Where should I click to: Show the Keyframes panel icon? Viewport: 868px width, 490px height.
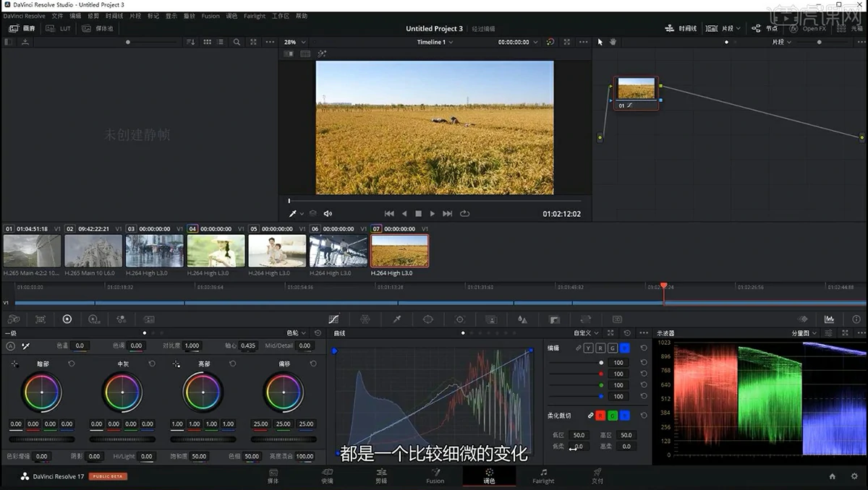coord(802,319)
